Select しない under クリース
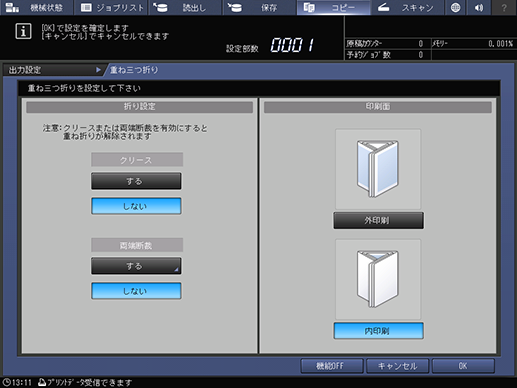 136,206
